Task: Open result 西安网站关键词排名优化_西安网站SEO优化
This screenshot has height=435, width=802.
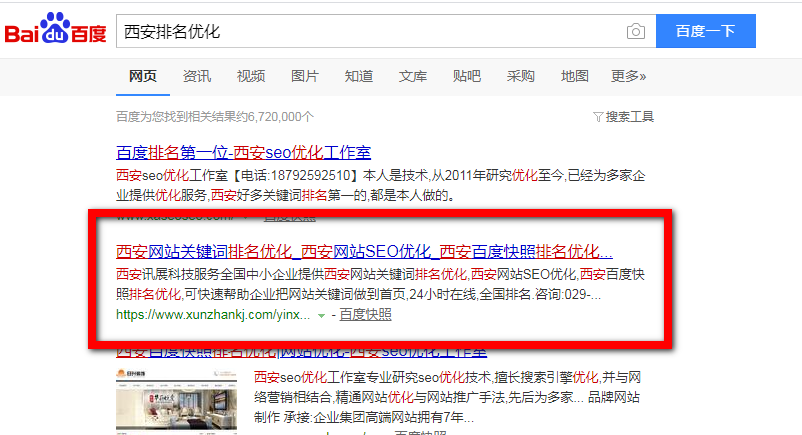Action: click(364, 251)
